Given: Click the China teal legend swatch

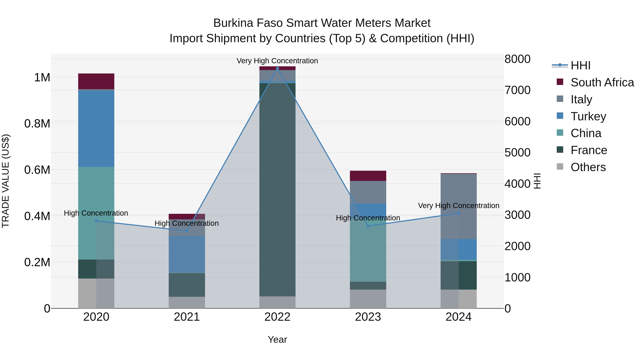Looking at the screenshot, I should pyautogui.click(x=560, y=133).
